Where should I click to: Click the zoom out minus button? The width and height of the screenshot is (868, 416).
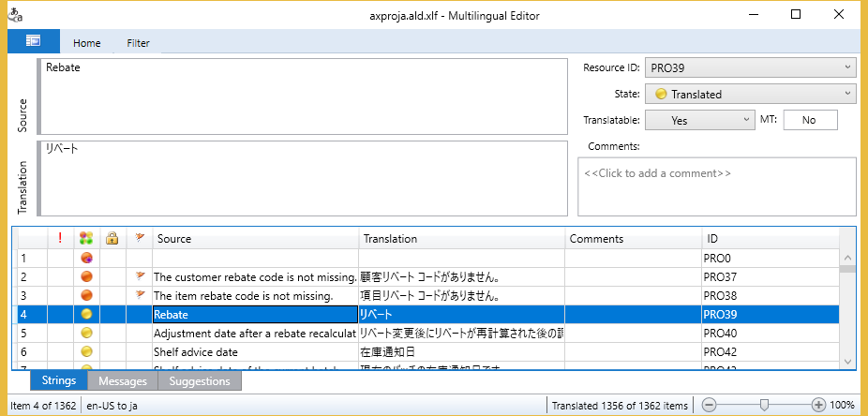click(710, 405)
